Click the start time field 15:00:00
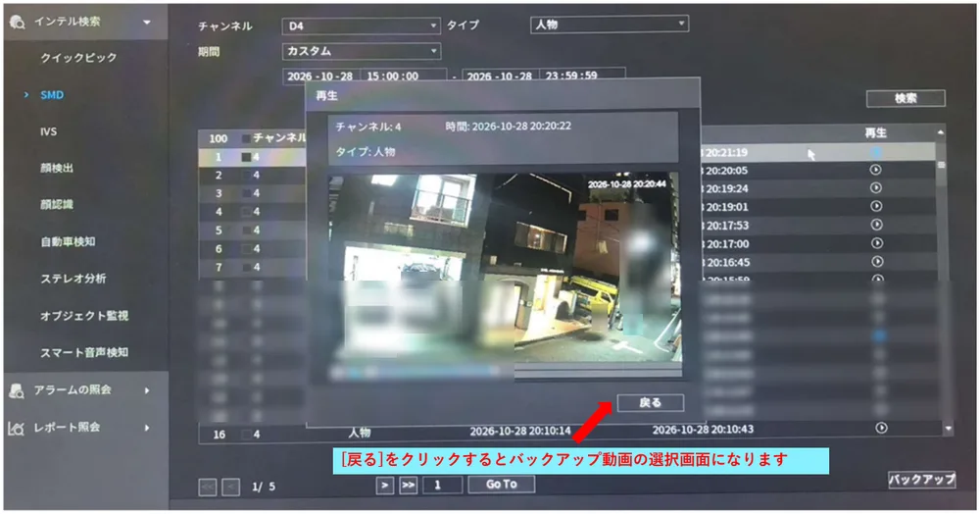Image resolution: width=980 pixels, height=514 pixels. point(403,76)
